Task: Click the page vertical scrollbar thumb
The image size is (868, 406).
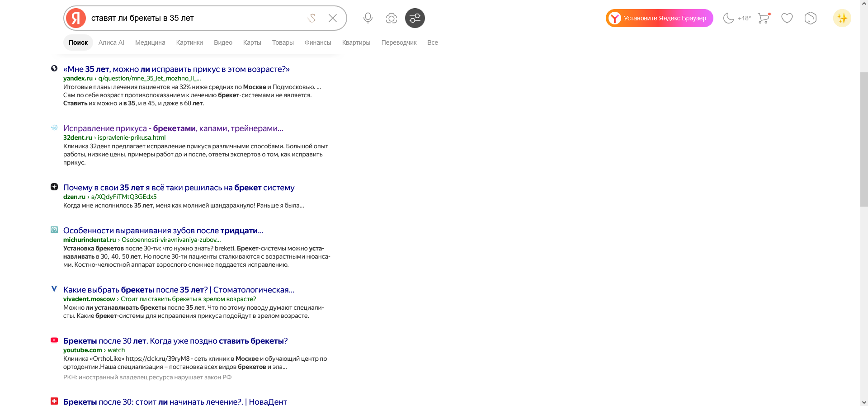Action: (864, 139)
